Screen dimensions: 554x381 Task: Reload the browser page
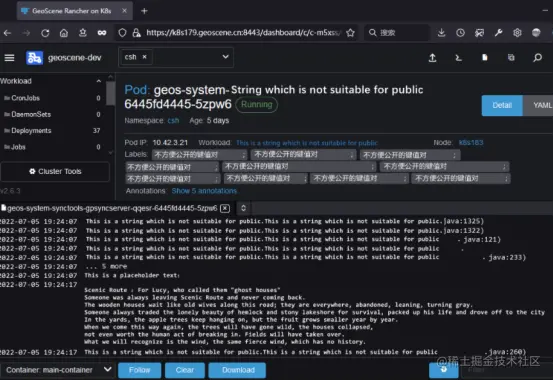pos(45,33)
